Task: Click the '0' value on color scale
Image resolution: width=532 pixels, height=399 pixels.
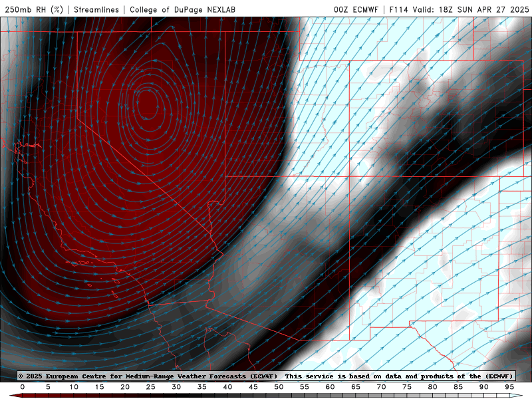Action: click(x=23, y=387)
